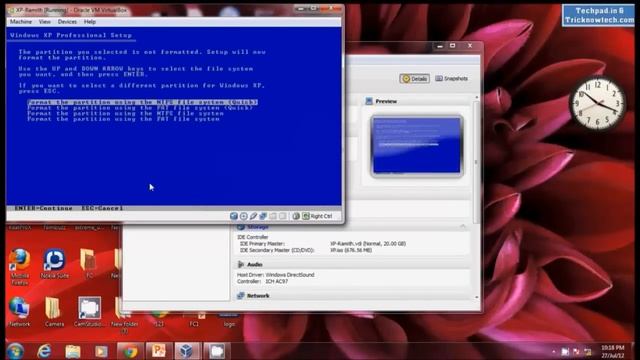Click the Nokia Suite desktop shortcut
Screen dimensions: 640x360
click(55, 264)
